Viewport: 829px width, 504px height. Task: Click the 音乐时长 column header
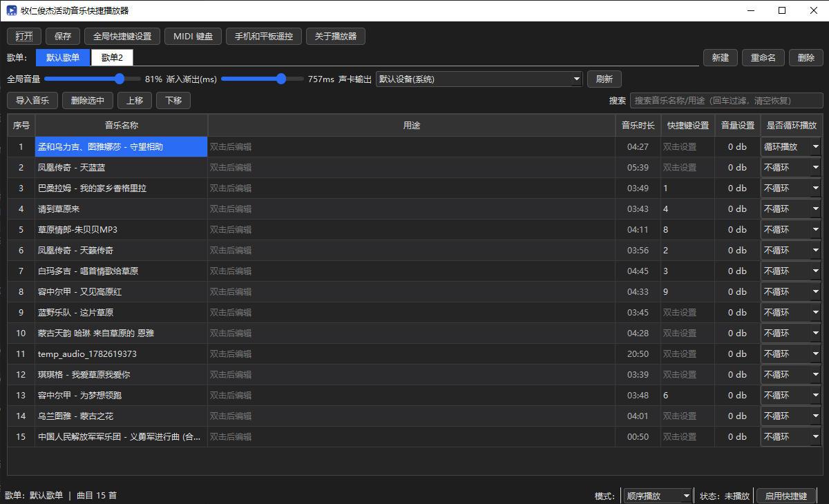coord(638,125)
